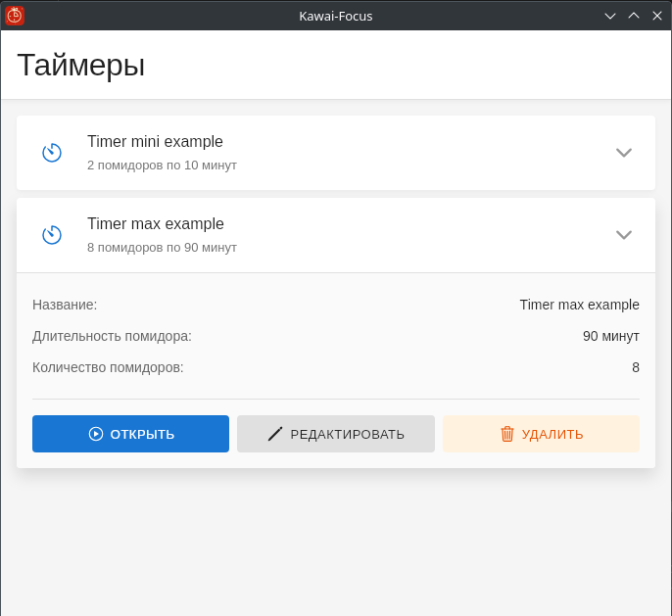Click the Количество помидоров value 8
The height and width of the screenshot is (616, 672).
click(x=636, y=367)
